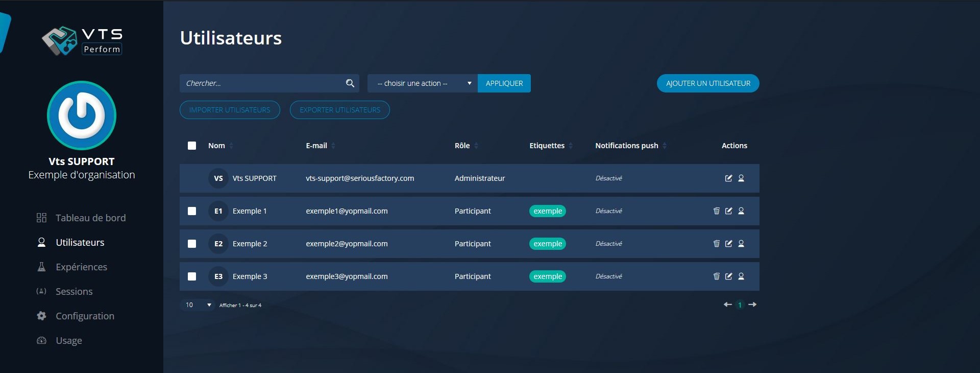Sort by Notifications push column arrows
The image size is (980, 373).
665,146
